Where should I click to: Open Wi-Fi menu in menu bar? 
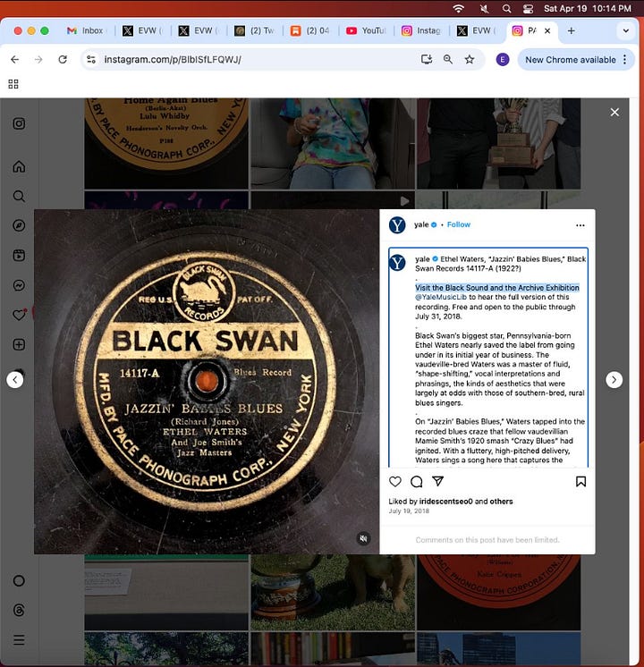click(459, 9)
